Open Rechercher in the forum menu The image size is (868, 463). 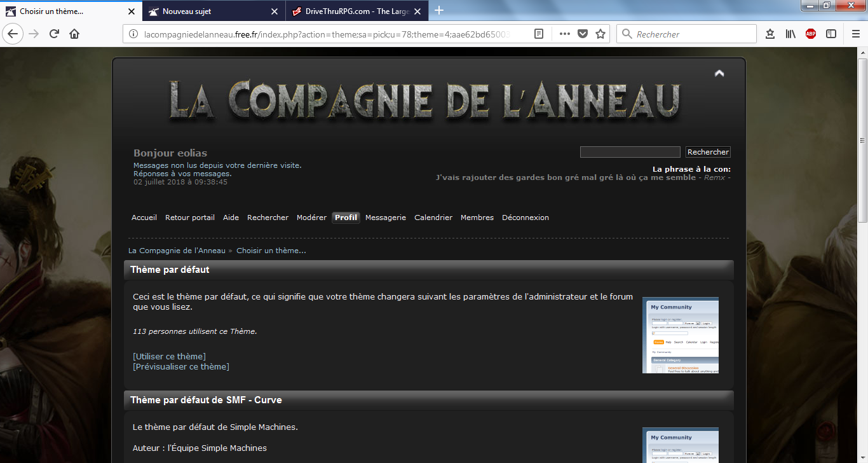(268, 218)
